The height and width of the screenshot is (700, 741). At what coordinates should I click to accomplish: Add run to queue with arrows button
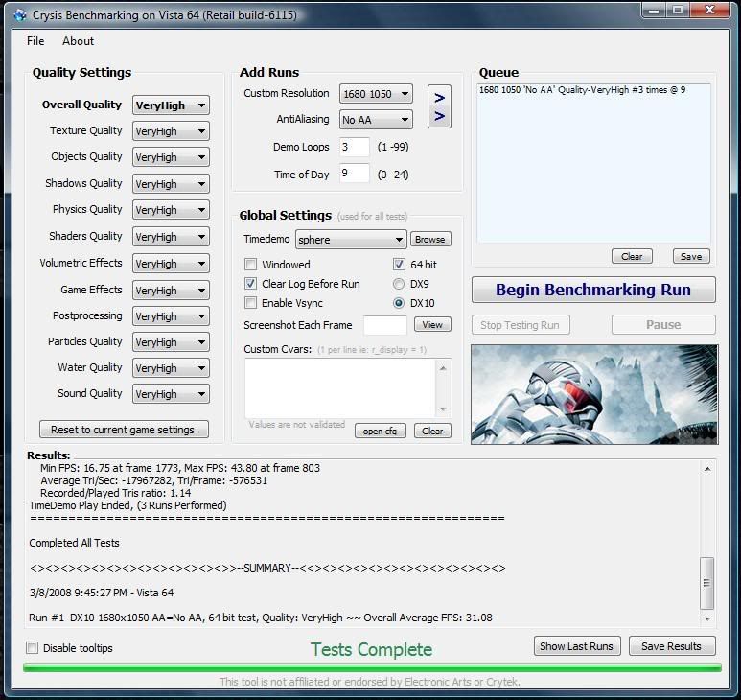[x=439, y=106]
